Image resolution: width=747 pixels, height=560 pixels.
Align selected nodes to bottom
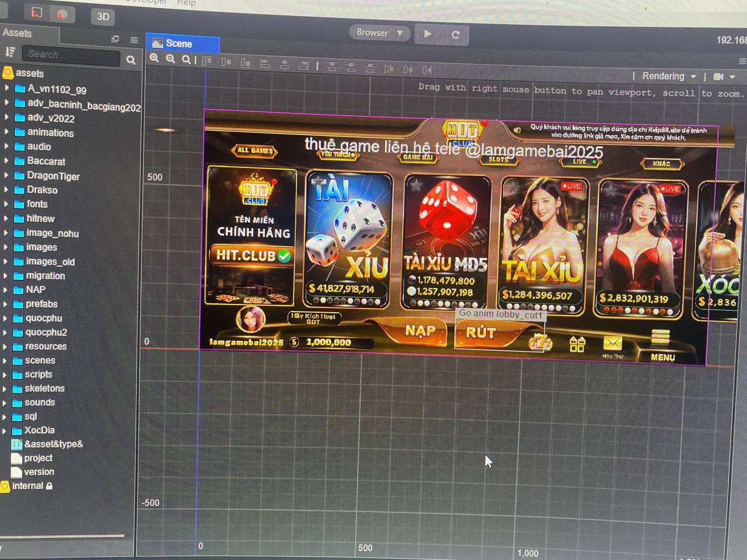point(245,62)
